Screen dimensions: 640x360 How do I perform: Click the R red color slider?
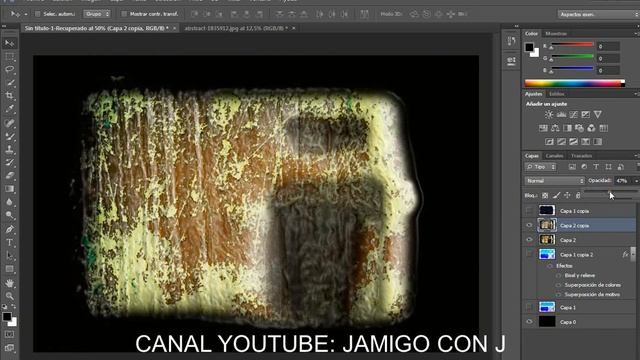572,44
